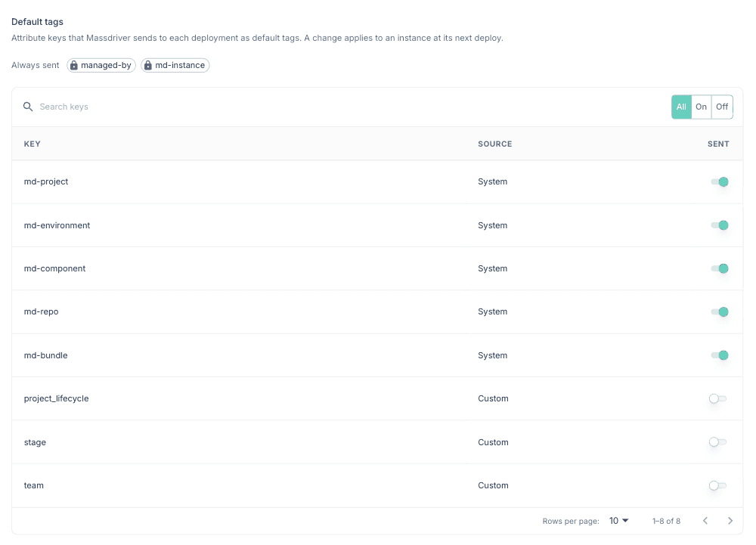Viewport: 756px width, 545px height.
Task: Click System source in md-project row
Action: pos(492,181)
